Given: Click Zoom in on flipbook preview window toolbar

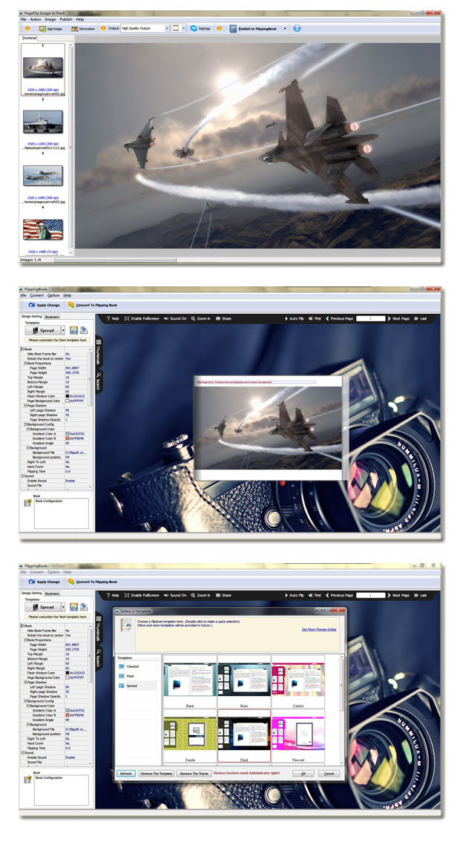Looking at the screenshot, I should tap(200, 318).
